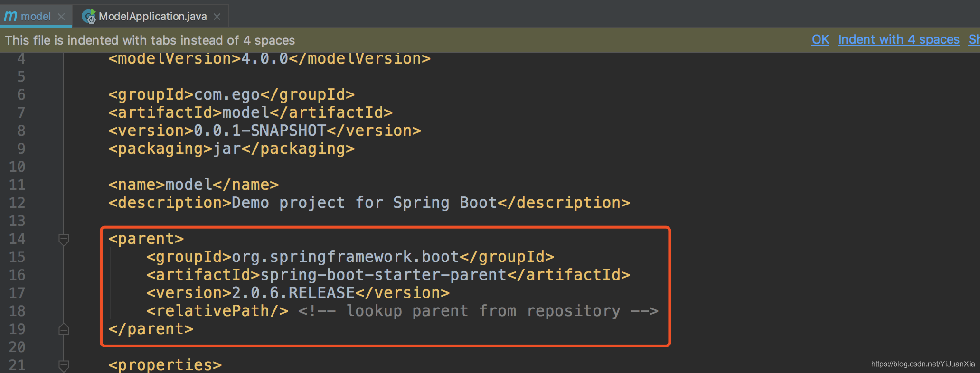Click the version 2.0.6.RELEASE line
Image resolution: width=980 pixels, height=373 pixels.
(298, 293)
